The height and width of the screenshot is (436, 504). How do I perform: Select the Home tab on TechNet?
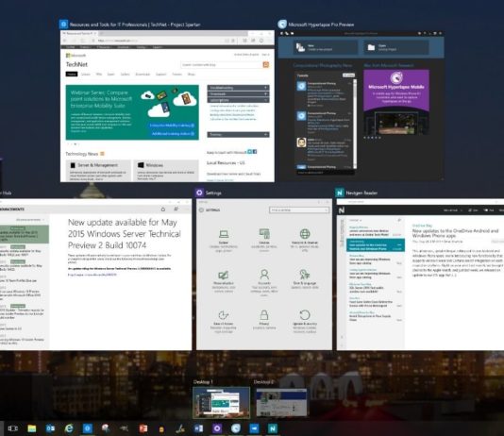[x=72, y=75]
